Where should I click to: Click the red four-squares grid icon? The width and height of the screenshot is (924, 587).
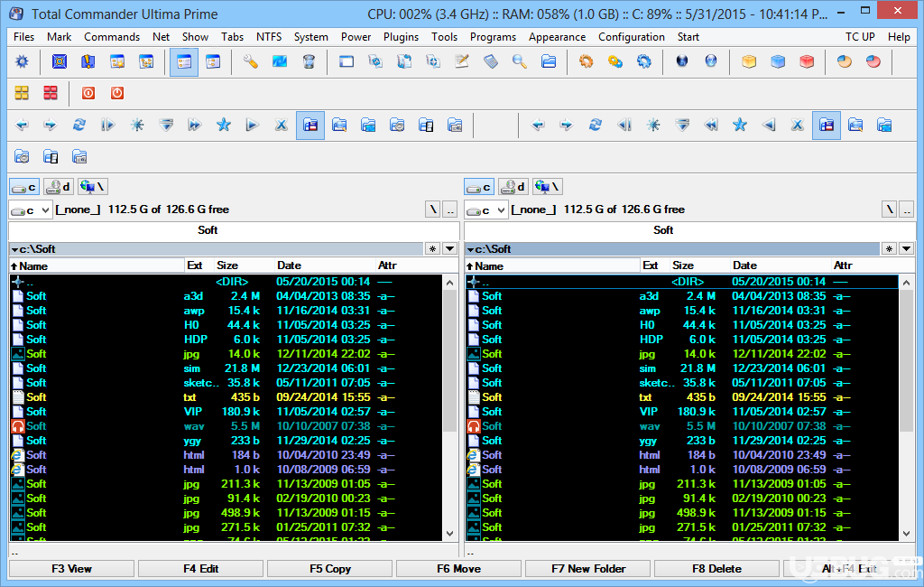point(51,93)
